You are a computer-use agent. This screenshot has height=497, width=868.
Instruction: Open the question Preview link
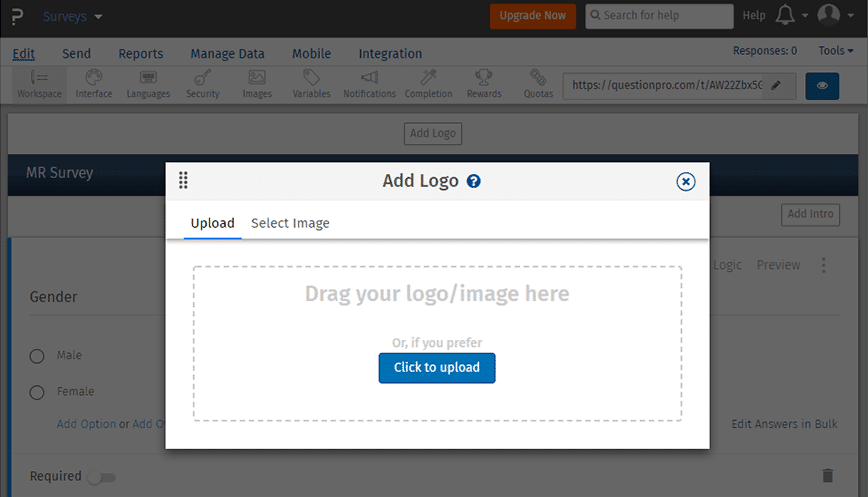pos(778,265)
